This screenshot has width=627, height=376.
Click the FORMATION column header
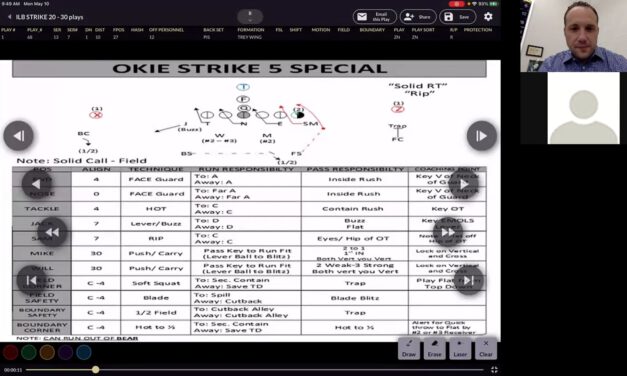pyautogui.click(x=251, y=30)
